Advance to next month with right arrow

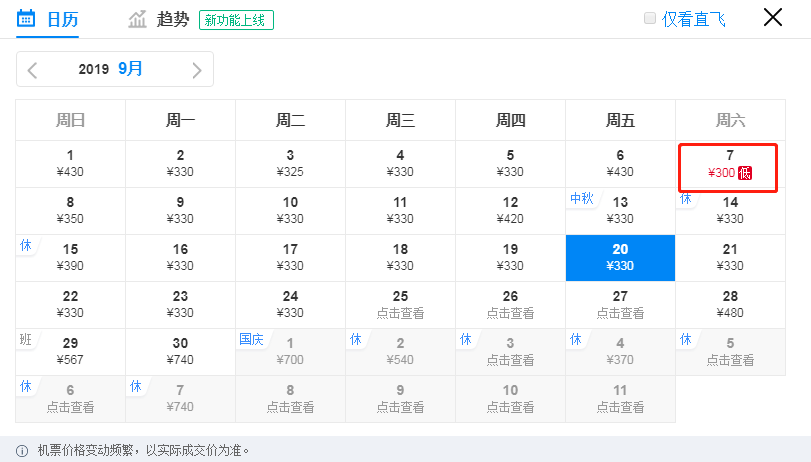(x=197, y=70)
